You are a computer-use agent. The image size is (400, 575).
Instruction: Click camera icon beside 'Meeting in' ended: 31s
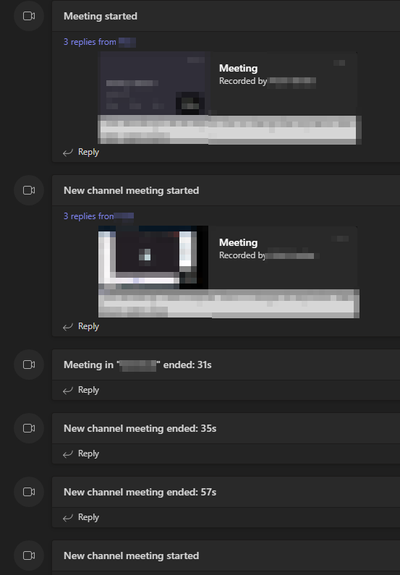[29, 365]
